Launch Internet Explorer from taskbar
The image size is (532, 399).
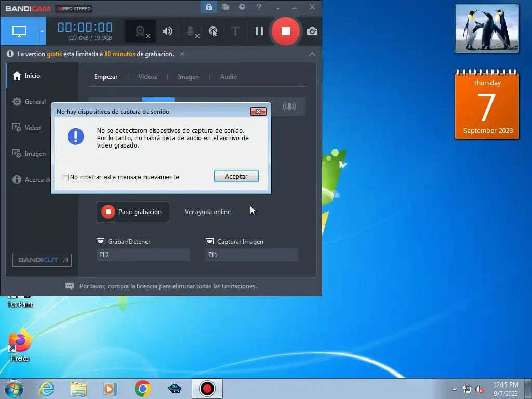[x=46, y=389]
